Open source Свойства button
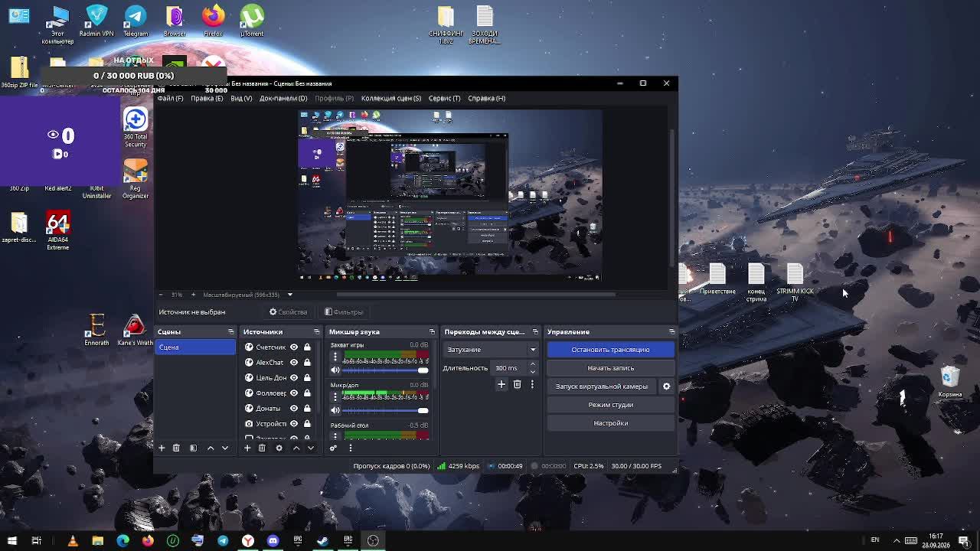 click(289, 312)
